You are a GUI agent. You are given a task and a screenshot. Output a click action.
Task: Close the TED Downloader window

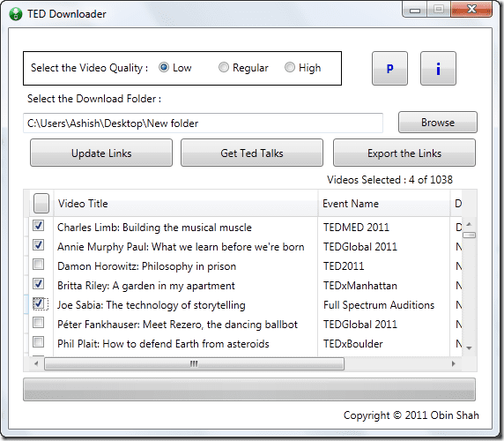(471, 9)
